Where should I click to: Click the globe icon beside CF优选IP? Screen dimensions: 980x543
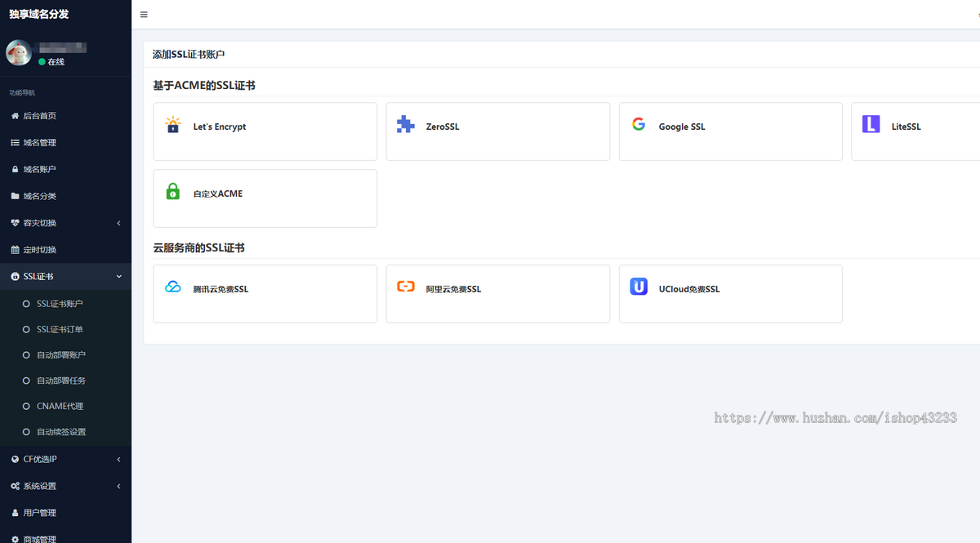pos(15,459)
